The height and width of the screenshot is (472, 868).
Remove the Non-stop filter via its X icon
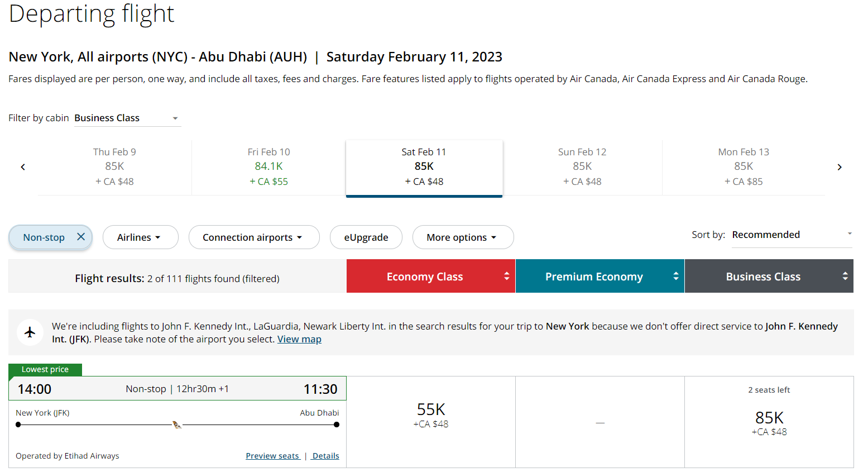81,237
